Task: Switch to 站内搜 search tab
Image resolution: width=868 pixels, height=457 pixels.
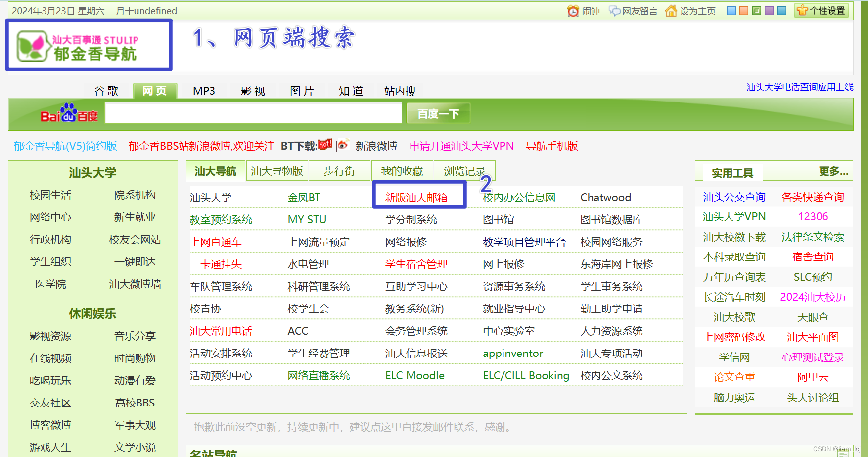Action: (x=400, y=91)
